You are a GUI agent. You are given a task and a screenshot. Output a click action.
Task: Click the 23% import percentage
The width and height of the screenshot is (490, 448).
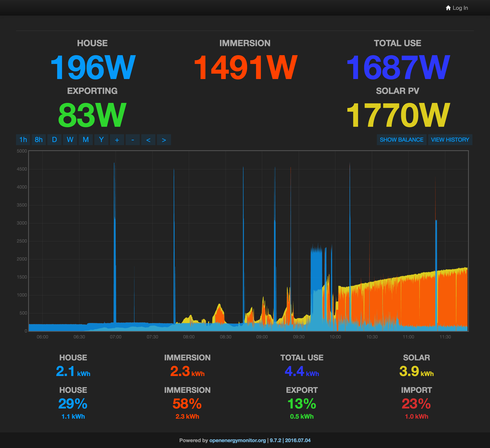[x=416, y=404]
